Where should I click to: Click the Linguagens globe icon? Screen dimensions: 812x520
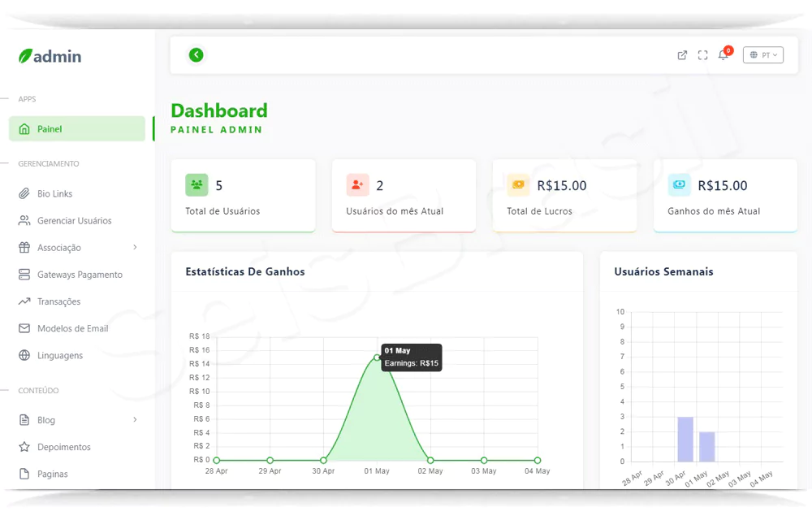pyautogui.click(x=24, y=355)
